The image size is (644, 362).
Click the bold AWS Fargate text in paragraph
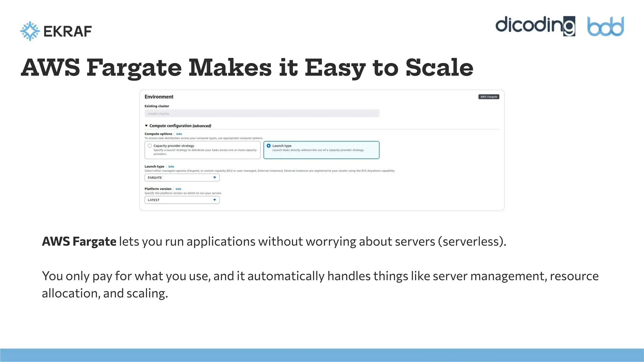[79, 241]
